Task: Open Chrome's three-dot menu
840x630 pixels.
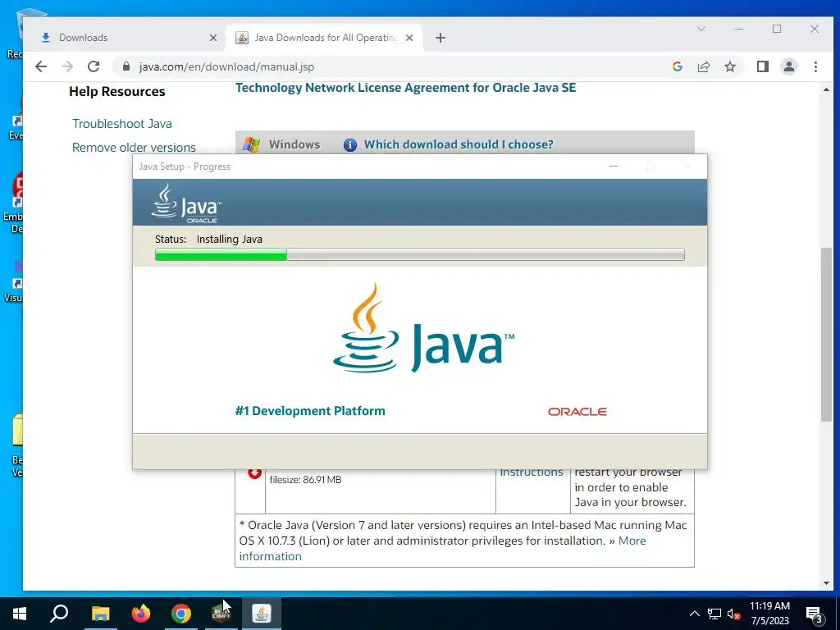Action: 815,66
